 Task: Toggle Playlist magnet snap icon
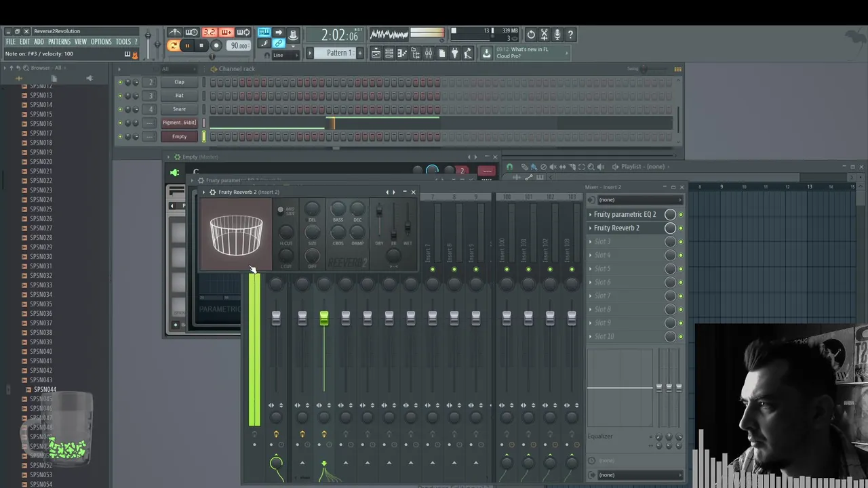click(509, 167)
